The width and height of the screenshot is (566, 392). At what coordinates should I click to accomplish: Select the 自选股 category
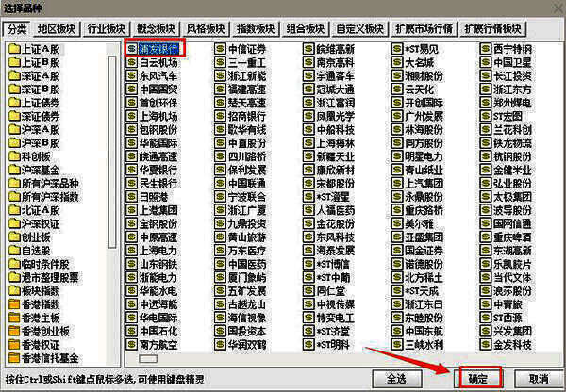click(36, 251)
